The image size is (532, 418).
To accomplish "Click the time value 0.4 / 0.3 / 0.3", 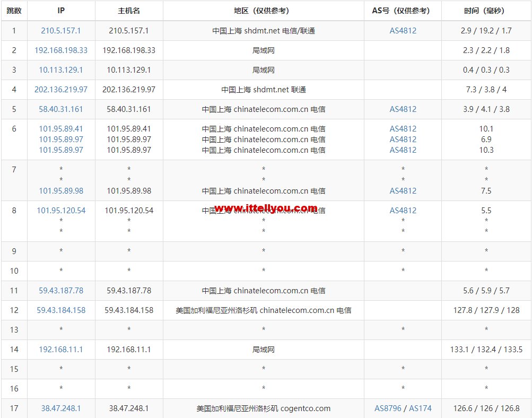I will [x=486, y=70].
